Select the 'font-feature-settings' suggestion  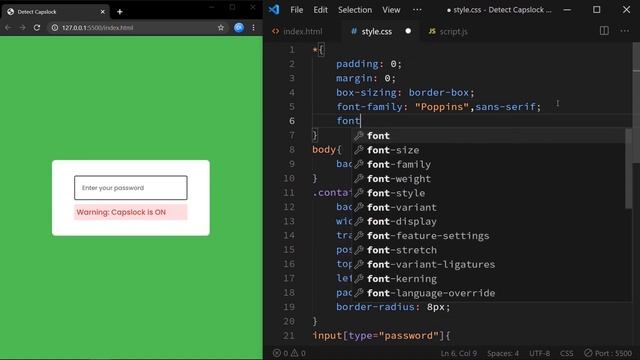pyautogui.click(x=489, y=236)
